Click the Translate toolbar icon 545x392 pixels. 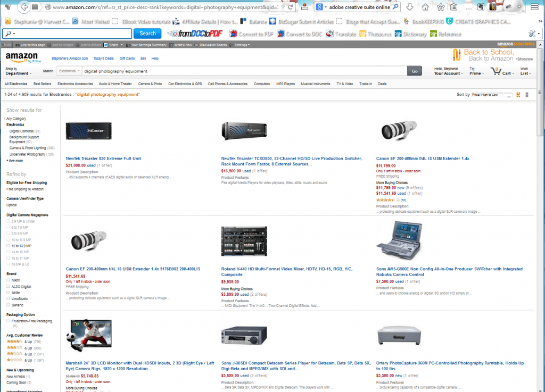point(341,34)
